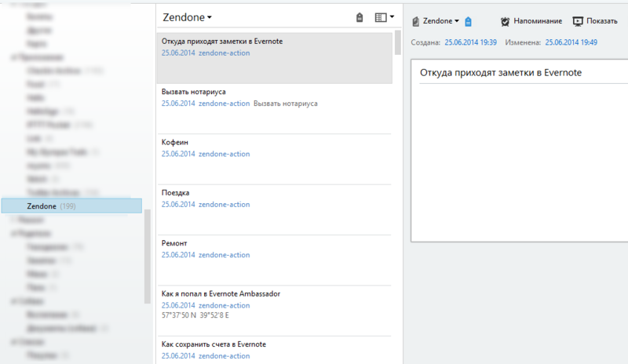Open the Zendone dropdown above the note list
Screen dimensions: 628x364
(x=187, y=17)
